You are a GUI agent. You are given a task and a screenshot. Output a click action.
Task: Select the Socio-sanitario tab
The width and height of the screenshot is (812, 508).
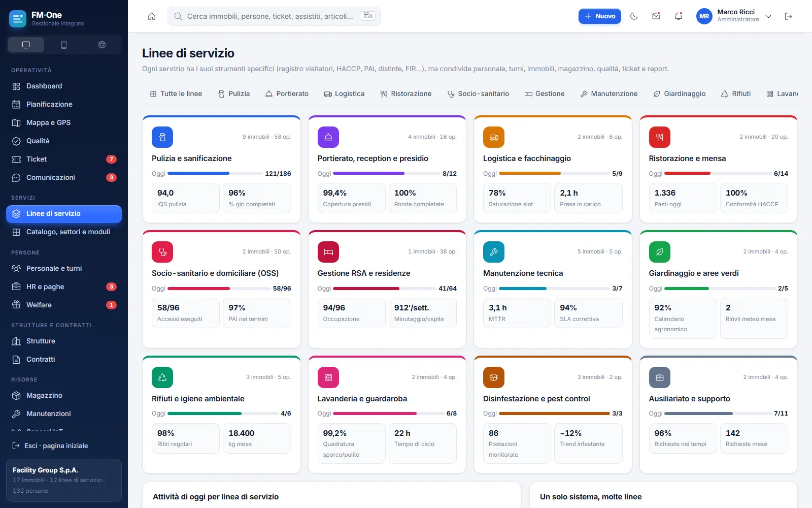(x=478, y=93)
